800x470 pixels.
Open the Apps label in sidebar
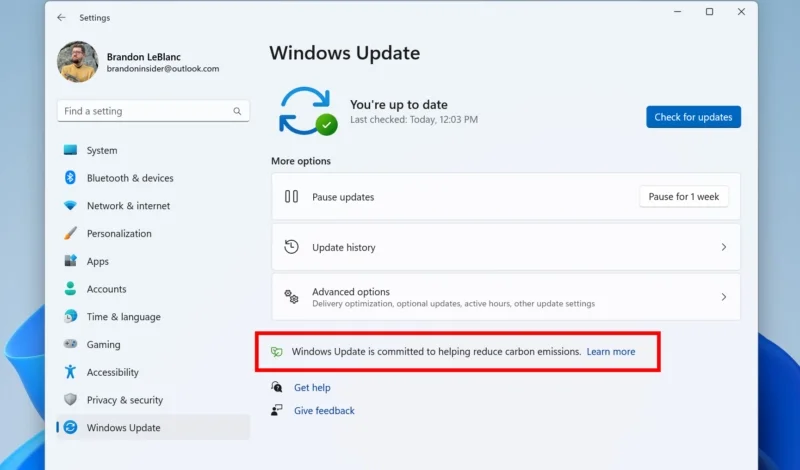(97, 261)
